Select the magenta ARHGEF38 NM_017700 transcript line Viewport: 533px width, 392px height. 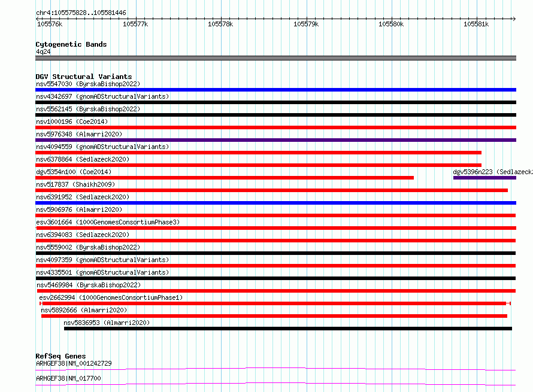(275, 384)
